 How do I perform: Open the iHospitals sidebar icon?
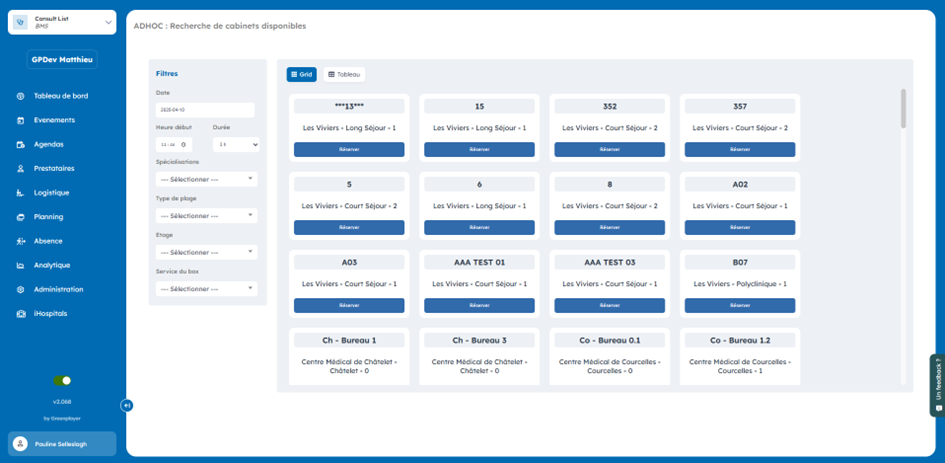point(20,314)
